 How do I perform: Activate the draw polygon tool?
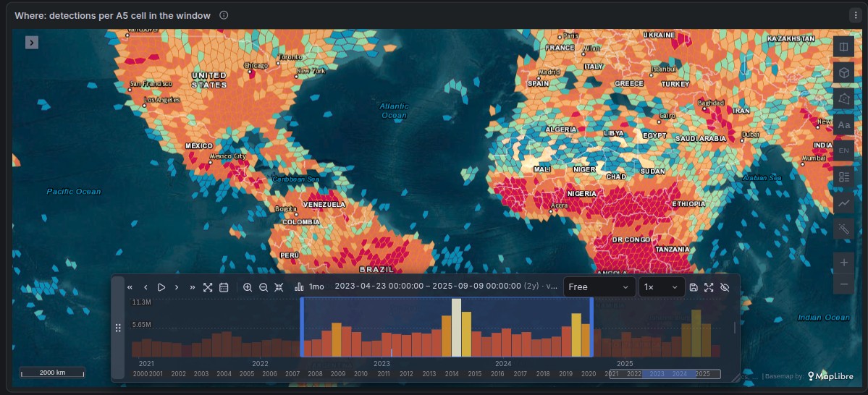coord(843,99)
